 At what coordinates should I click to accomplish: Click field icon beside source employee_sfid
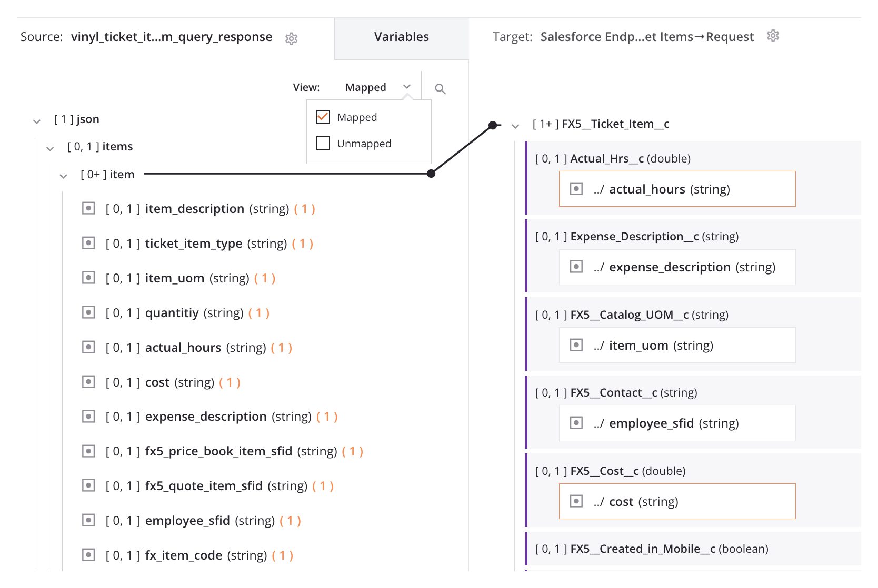[88, 521]
